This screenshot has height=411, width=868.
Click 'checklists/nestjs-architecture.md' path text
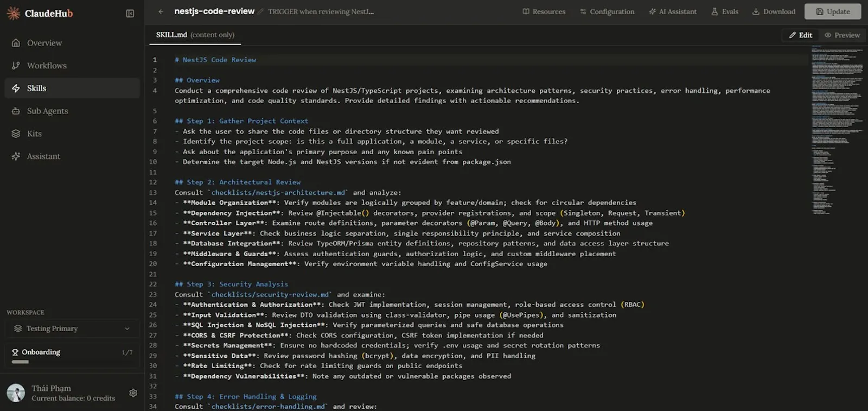tap(278, 193)
